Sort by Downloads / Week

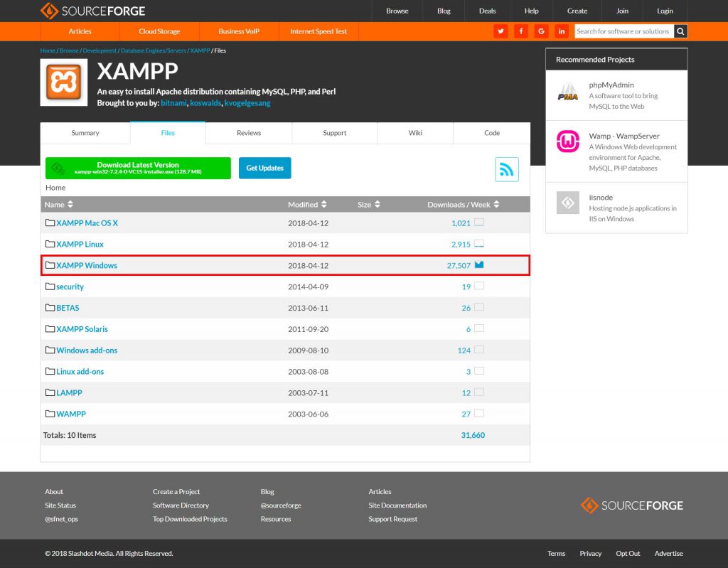[464, 204]
